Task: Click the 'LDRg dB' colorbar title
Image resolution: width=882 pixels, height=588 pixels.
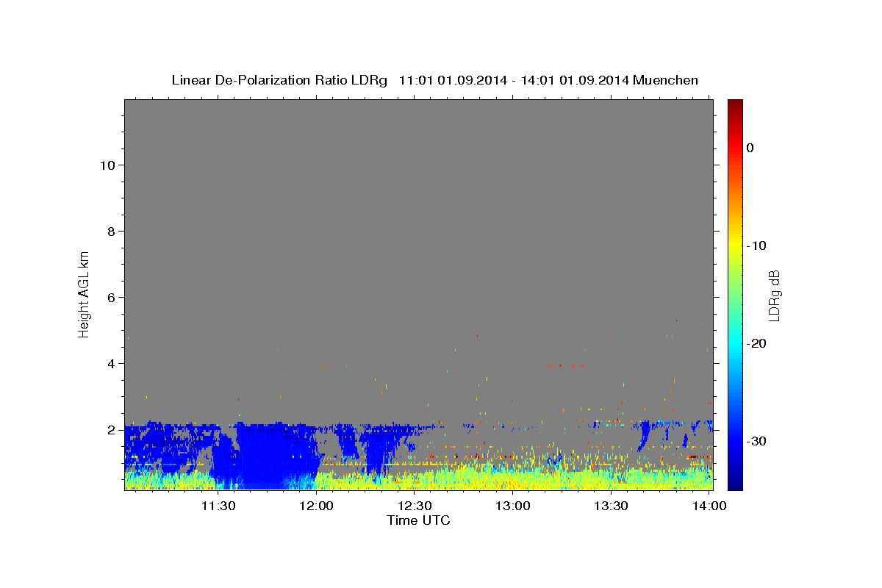Action: tap(774, 295)
